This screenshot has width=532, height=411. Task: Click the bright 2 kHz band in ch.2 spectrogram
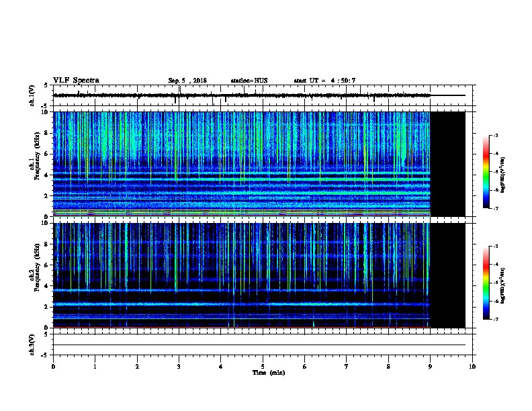coord(242,304)
